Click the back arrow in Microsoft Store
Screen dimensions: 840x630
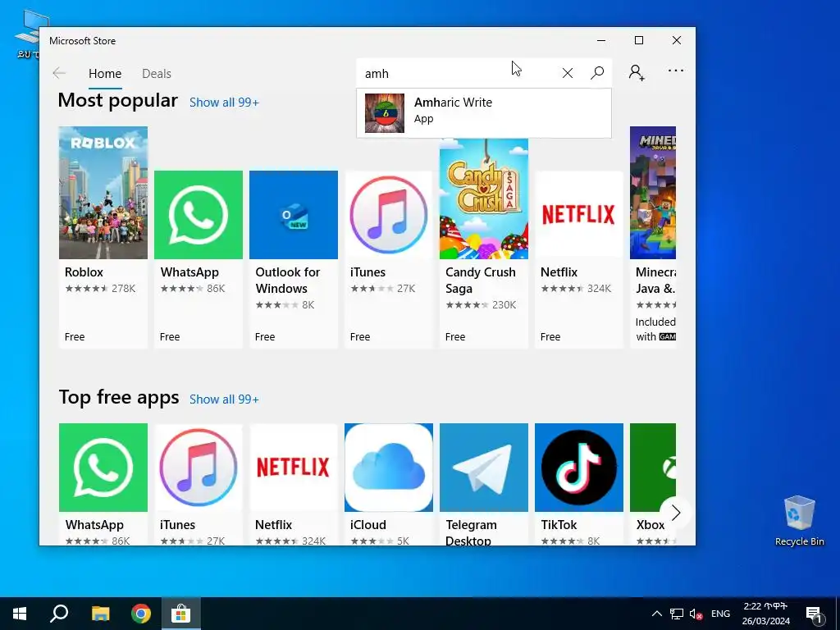click(x=59, y=73)
